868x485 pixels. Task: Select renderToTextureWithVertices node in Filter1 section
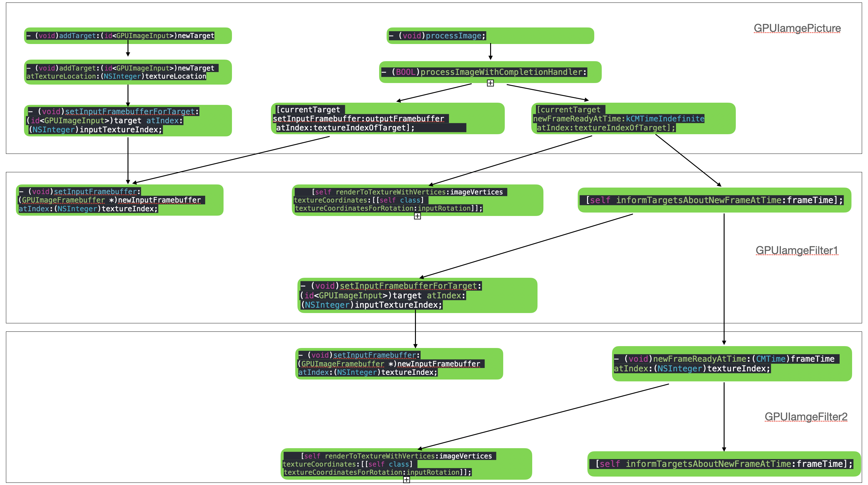[x=417, y=200]
